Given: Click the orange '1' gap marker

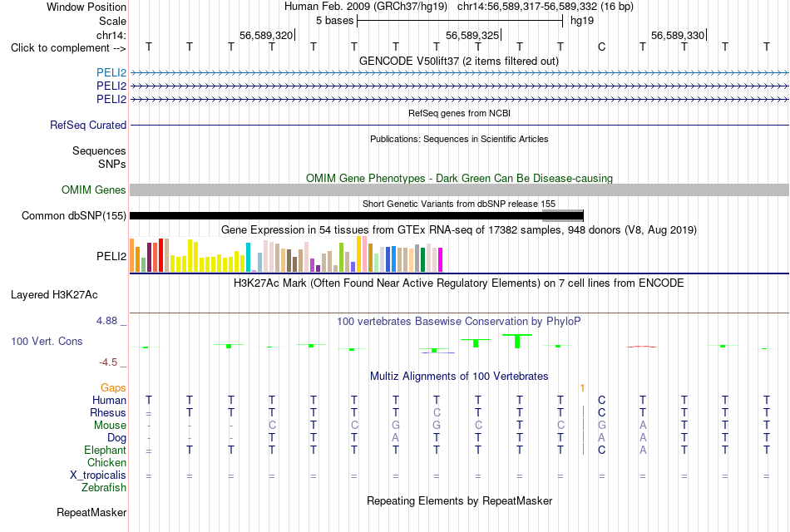Looking at the screenshot, I should point(582,388).
